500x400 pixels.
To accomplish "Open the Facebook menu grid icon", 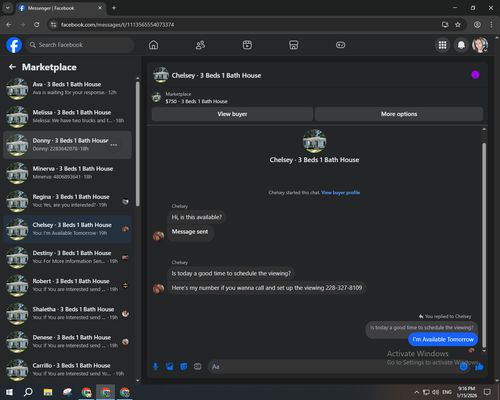I will click(x=442, y=45).
